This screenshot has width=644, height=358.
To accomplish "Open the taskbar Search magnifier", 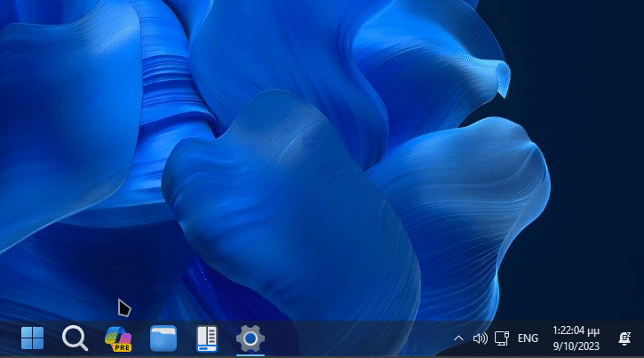I will click(x=75, y=338).
